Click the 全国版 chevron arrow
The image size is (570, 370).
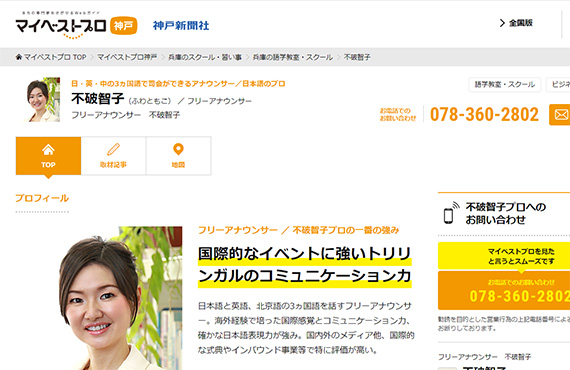(x=502, y=23)
